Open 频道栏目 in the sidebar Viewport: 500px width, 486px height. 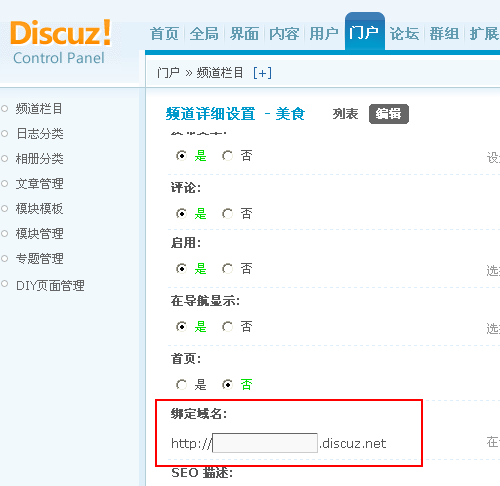[x=39, y=109]
